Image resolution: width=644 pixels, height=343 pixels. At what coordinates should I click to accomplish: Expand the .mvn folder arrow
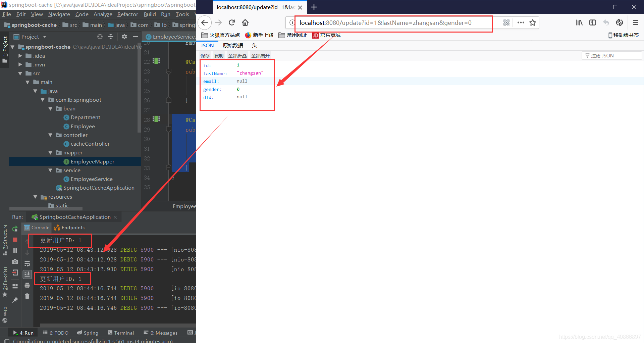coord(20,64)
